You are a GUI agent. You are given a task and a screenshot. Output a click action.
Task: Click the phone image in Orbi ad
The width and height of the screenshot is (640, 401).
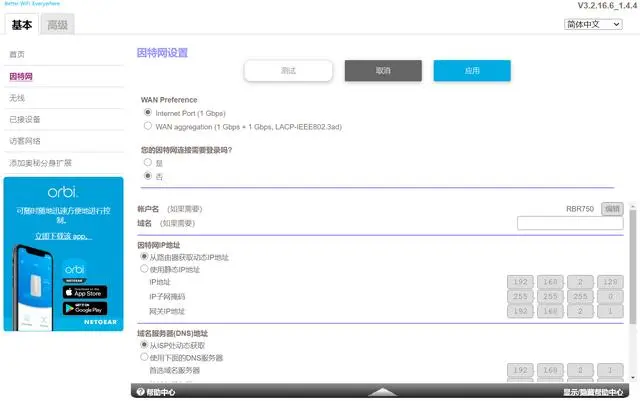tap(35, 287)
